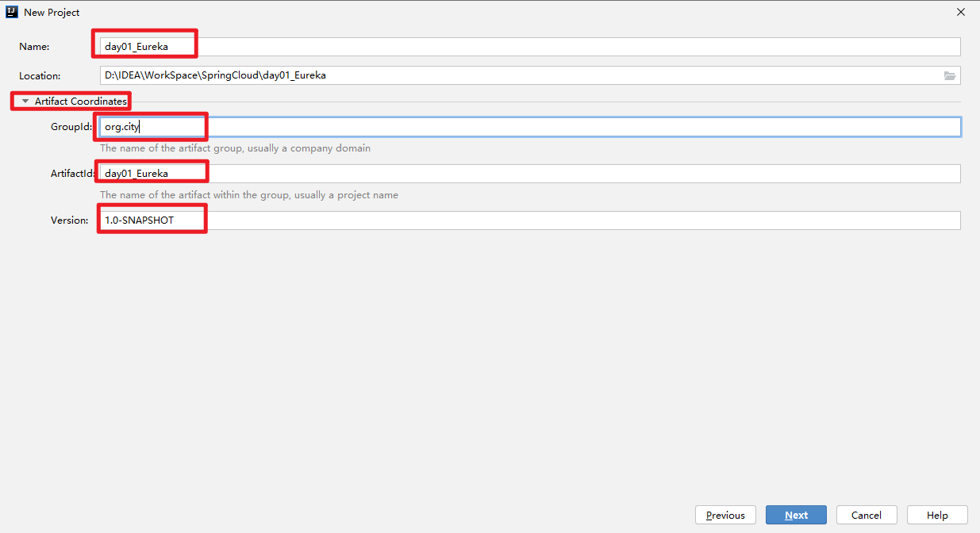Click the company domain hint under GroupId
The height and width of the screenshot is (533, 980).
pyautogui.click(x=235, y=148)
